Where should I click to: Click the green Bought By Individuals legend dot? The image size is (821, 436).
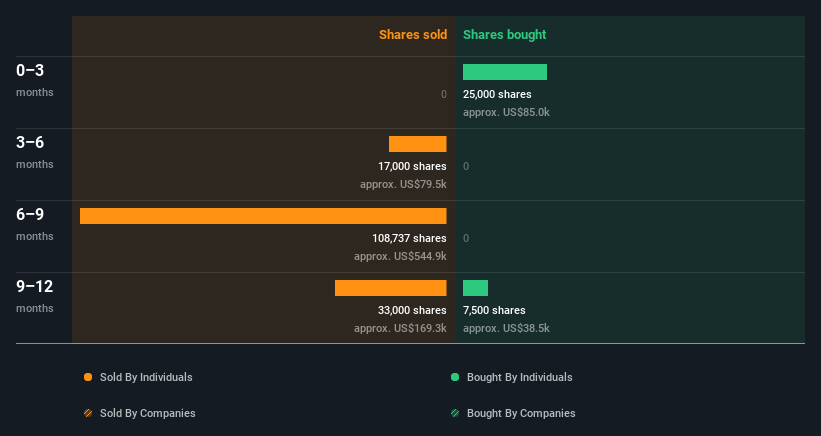pos(455,377)
